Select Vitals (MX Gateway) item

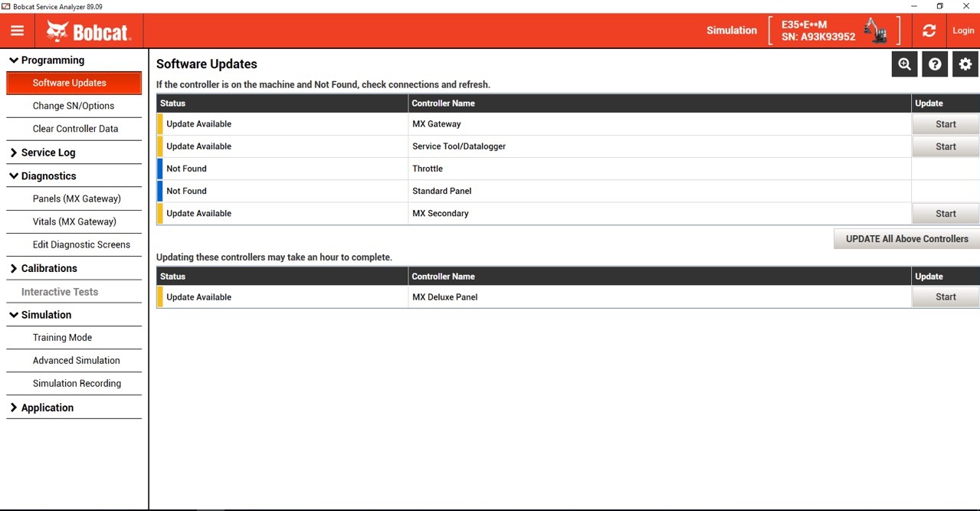(74, 221)
